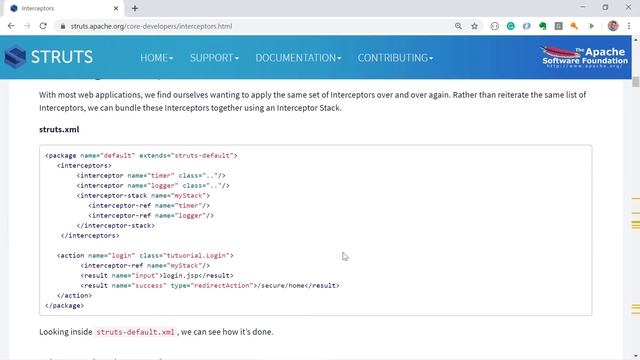Click the struts.xml heading text
The height and width of the screenshot is (360, 640).
tap(59, 129)
